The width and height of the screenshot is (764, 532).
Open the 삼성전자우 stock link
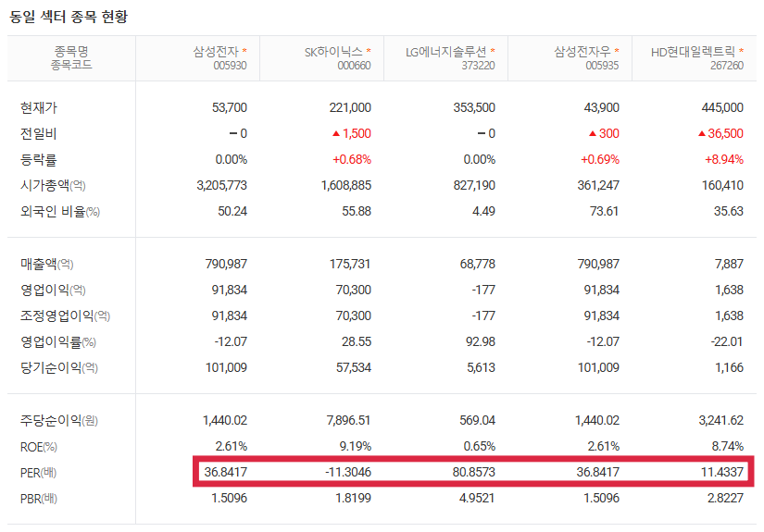click(x=582, y=52)
